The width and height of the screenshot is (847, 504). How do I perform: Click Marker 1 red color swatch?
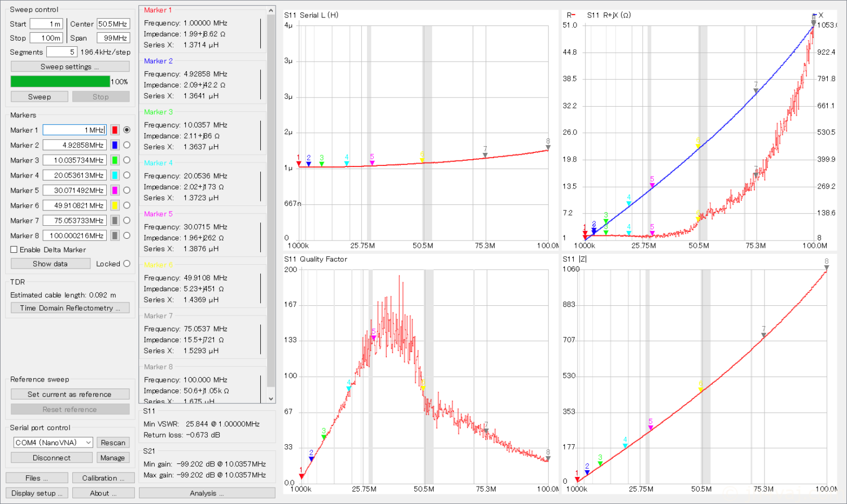click(x=115, y=130)
